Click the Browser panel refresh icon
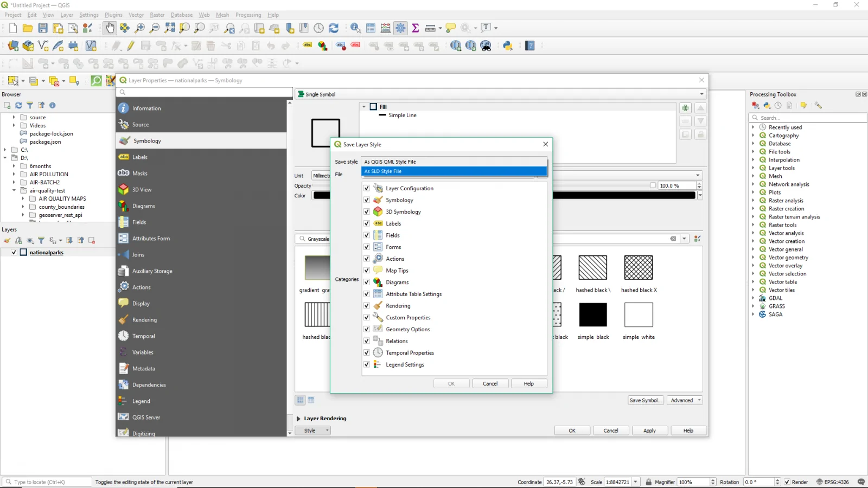 [x=18, y=105]
